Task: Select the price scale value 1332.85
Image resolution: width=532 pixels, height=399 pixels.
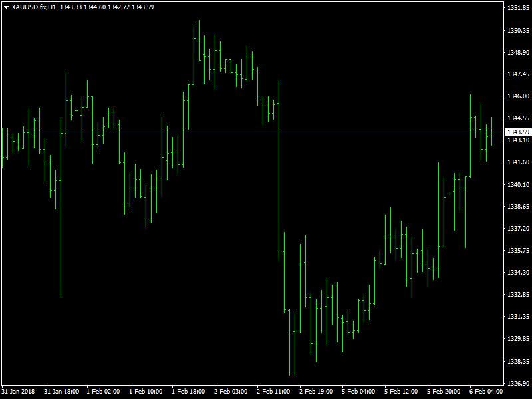Action: pos(518,294)
